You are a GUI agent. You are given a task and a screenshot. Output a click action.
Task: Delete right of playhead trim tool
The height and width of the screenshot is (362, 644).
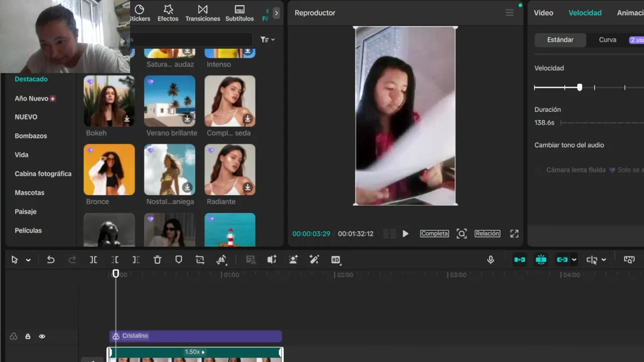coord(136,260)
